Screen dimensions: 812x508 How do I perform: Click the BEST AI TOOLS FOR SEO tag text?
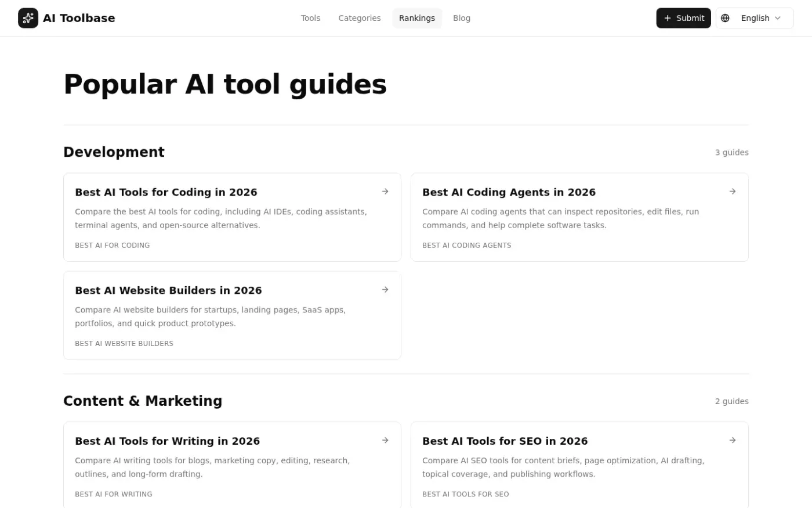[x=465, y=495]
